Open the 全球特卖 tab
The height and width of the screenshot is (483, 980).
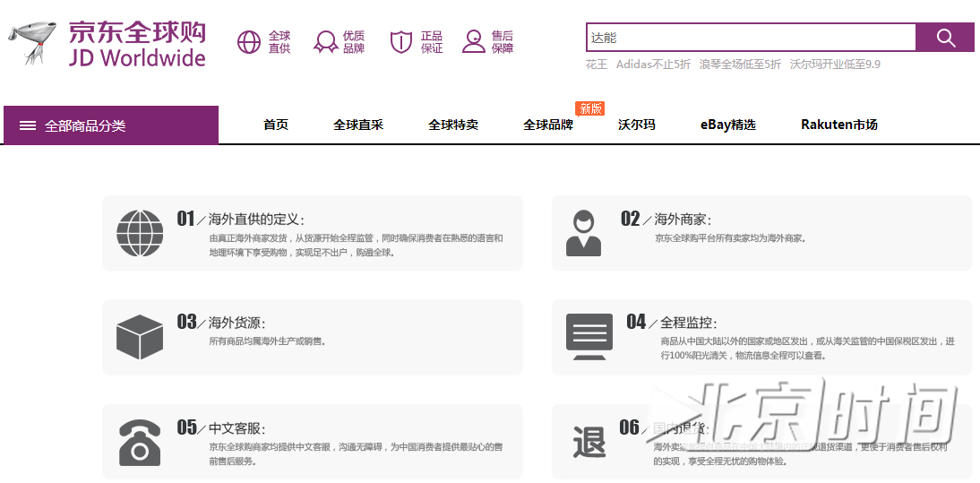[x=453, y=125]
